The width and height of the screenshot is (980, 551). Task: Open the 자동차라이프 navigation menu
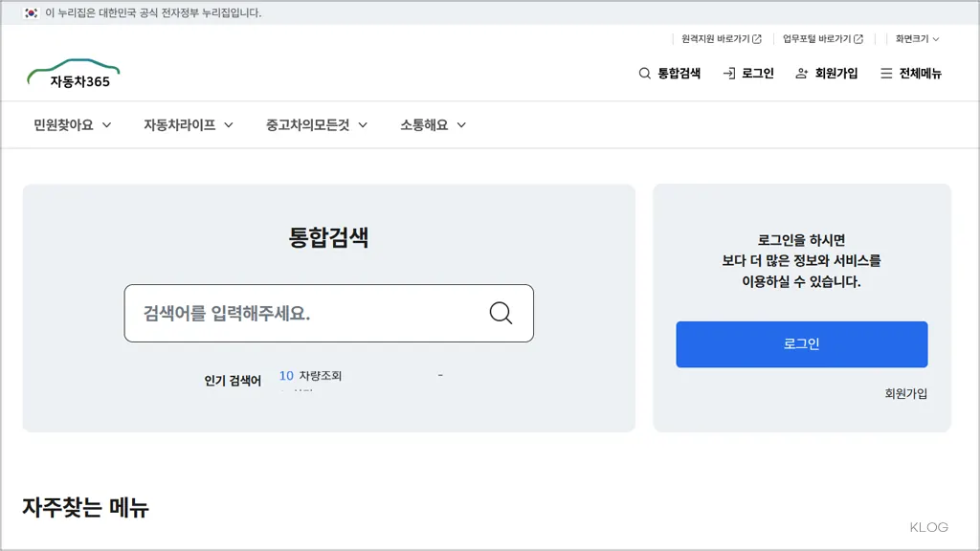pos(177,124)
